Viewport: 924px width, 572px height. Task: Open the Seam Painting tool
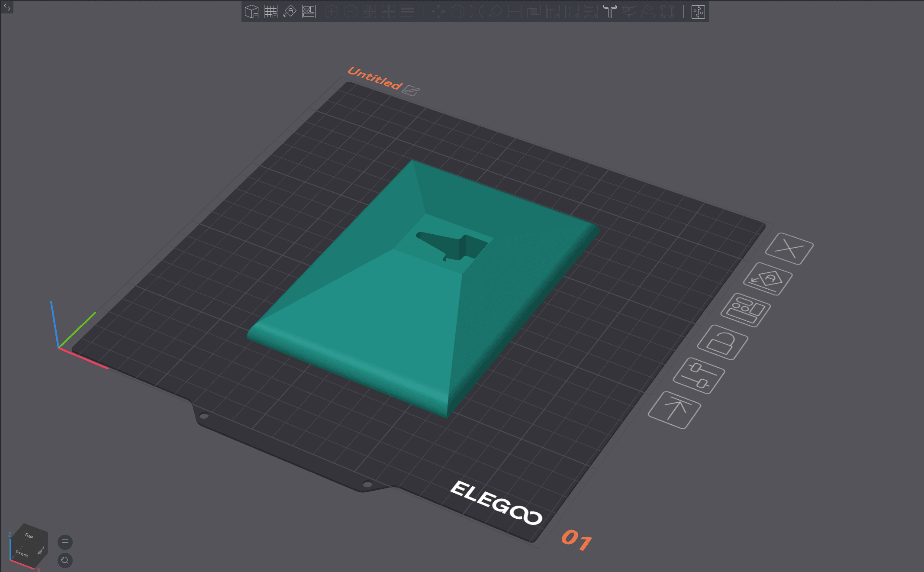[x=572, y=12]
